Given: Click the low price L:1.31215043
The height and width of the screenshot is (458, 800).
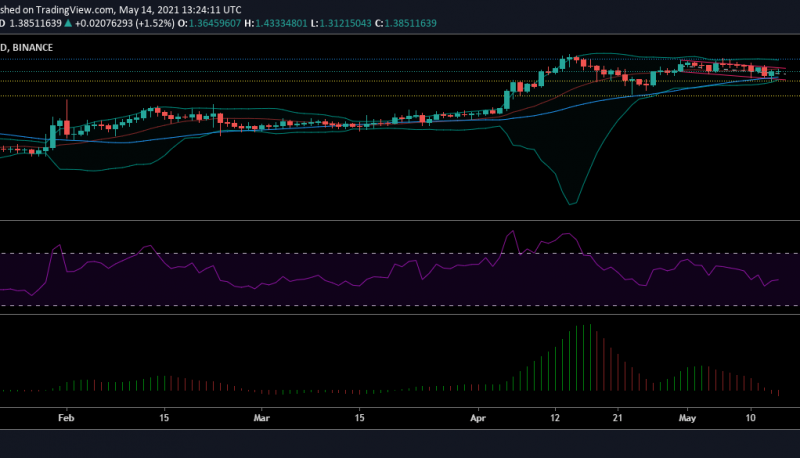Looking at the screenshot, I should tap(341, 23).
